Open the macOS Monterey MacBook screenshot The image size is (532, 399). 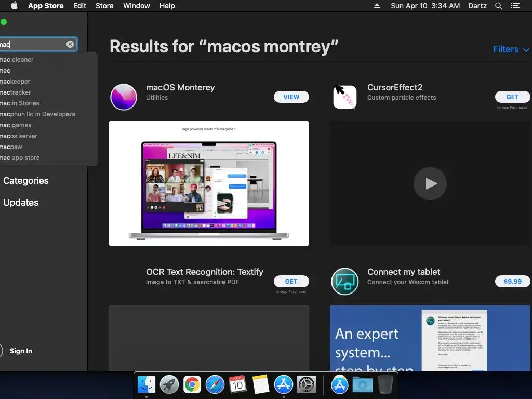pyautogui.click(x=209, y=183)
